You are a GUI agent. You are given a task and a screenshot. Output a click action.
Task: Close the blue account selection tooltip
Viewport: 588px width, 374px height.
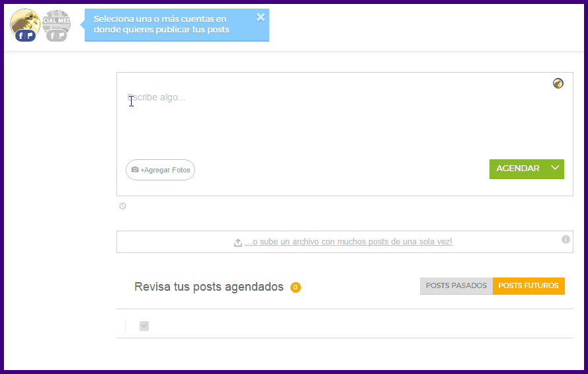[x=261, y=17]
